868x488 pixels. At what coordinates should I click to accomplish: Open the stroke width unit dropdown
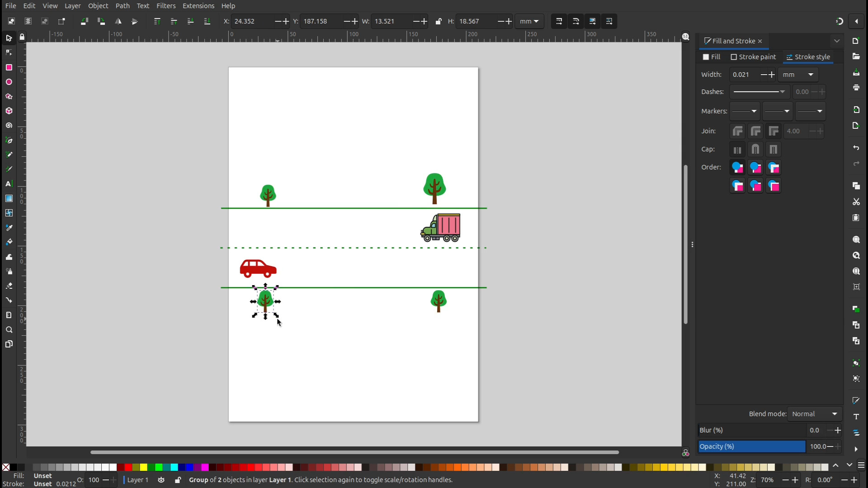pyautogui.click(x=798, y=75)
